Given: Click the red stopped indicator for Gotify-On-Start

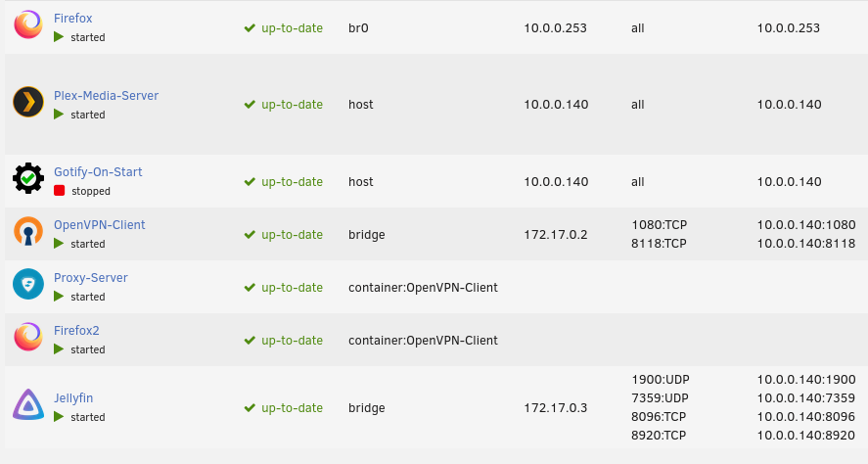Looking at the screenshot, I should pyautogui.click(x=60, y=191).
